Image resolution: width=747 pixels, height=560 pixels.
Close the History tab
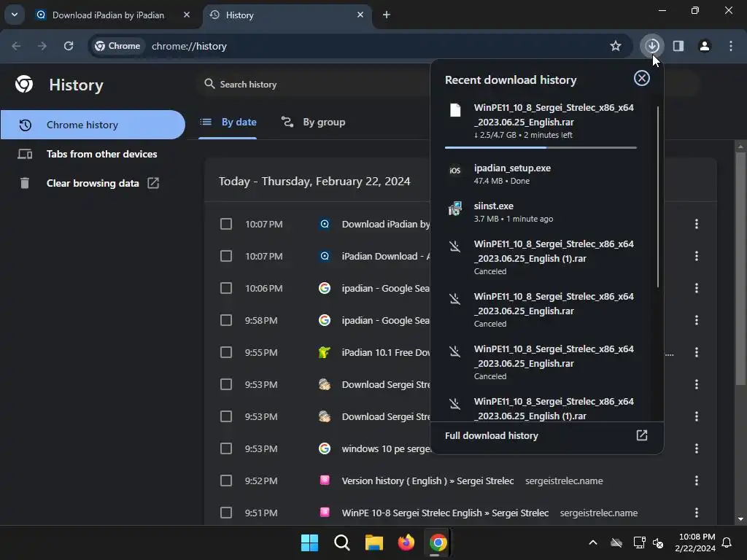360,15
